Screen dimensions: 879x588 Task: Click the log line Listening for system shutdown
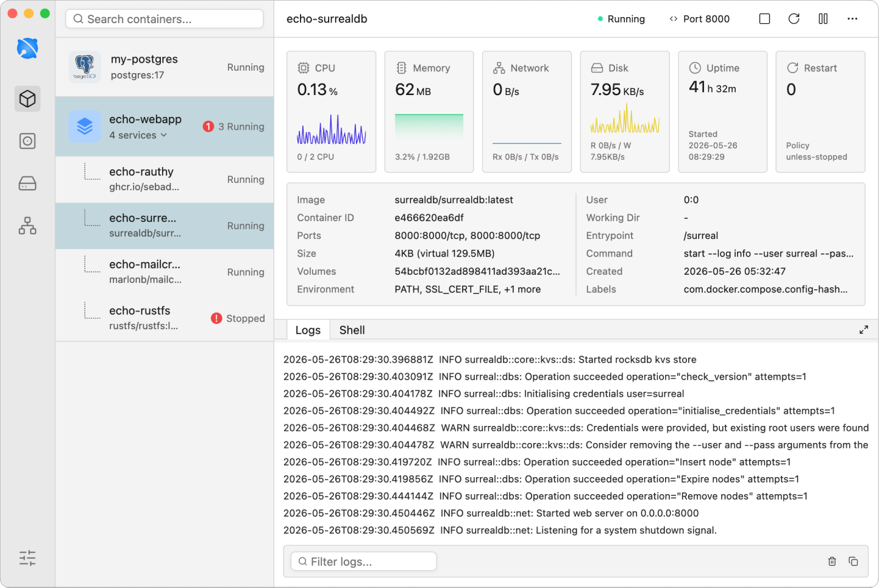[500, 530]
